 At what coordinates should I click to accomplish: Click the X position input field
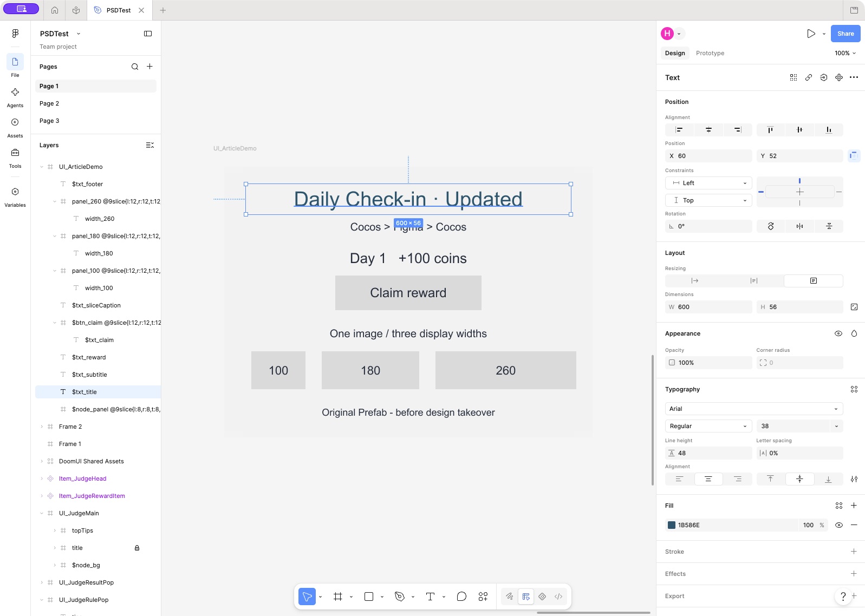(x=708, y=156)
